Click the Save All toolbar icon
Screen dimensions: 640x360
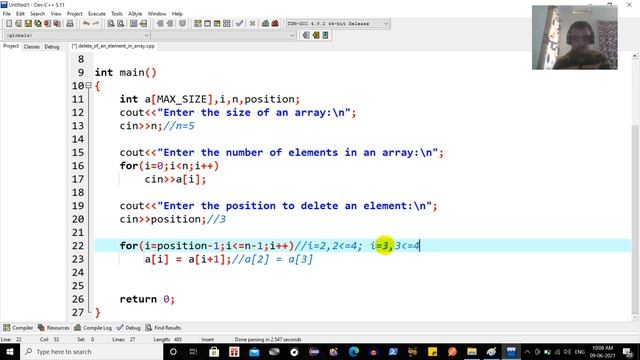[x=38, y=24]
